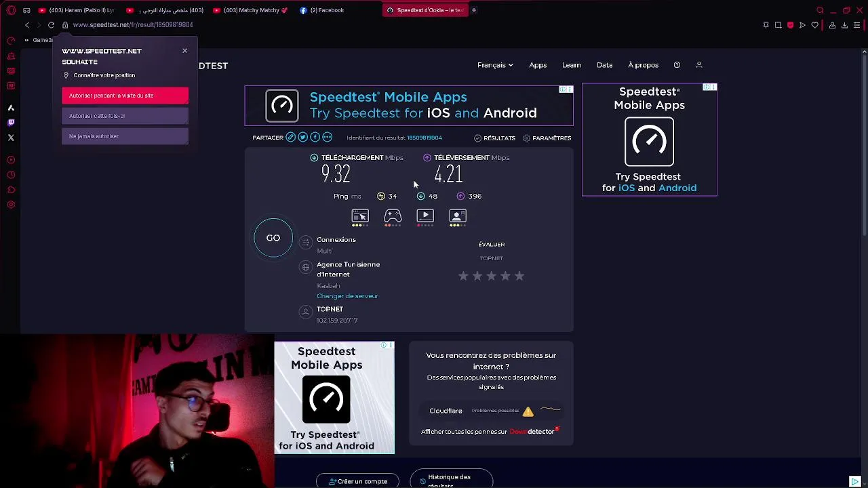Open the Player icon in sidebar
This screenshot has height=488, width=868.
pyautogui.click(x=11, y=160)
